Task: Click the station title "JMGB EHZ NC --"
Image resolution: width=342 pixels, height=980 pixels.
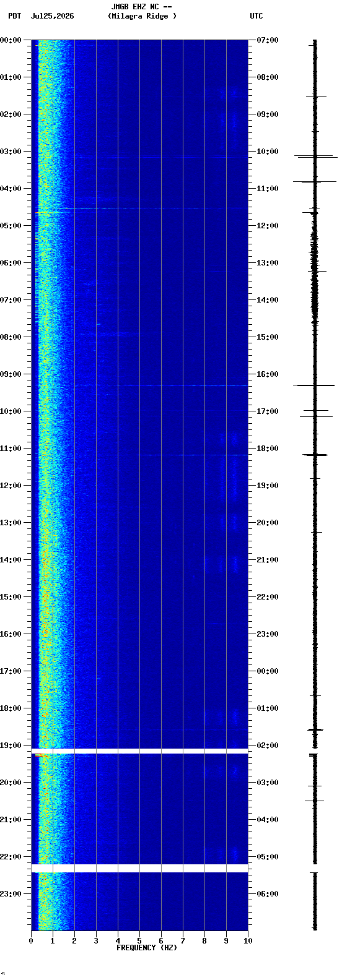Action: coord(142,7)
